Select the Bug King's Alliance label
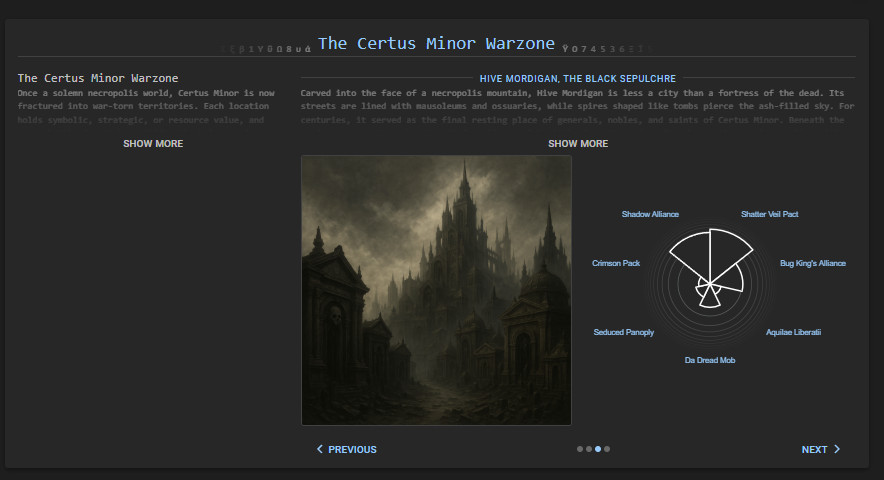 coord(812,264)
